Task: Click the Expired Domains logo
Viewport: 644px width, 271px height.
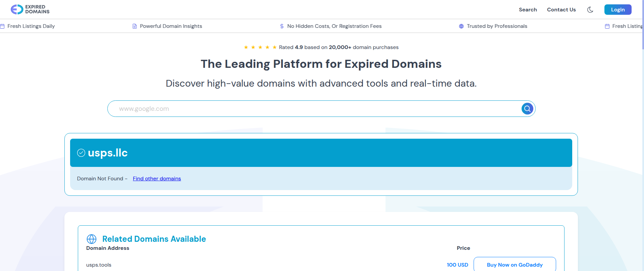Action: (30, 9)
